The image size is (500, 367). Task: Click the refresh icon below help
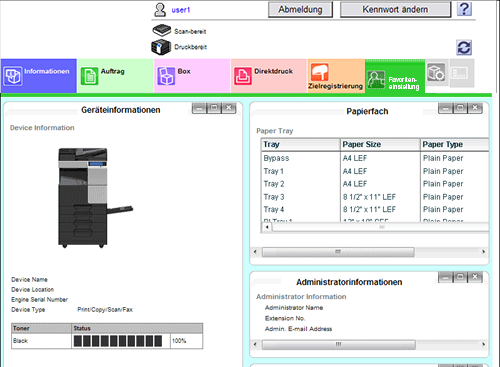tap(464, 48)
